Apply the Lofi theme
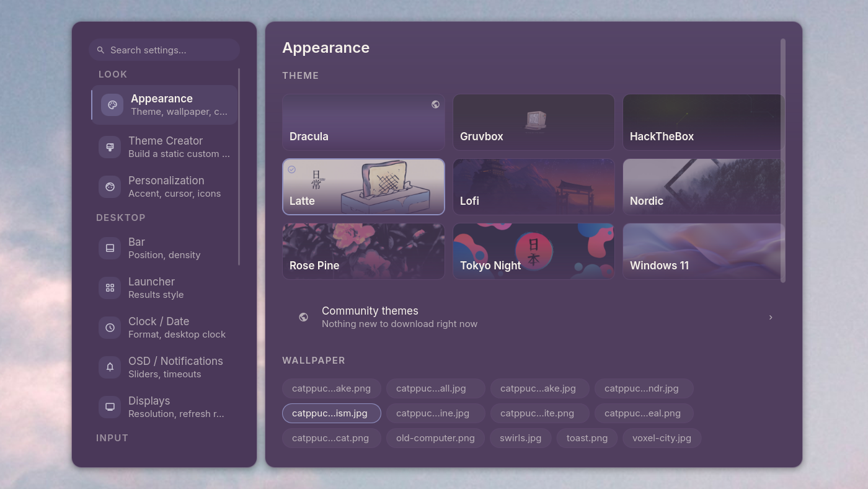 [534, 187]
